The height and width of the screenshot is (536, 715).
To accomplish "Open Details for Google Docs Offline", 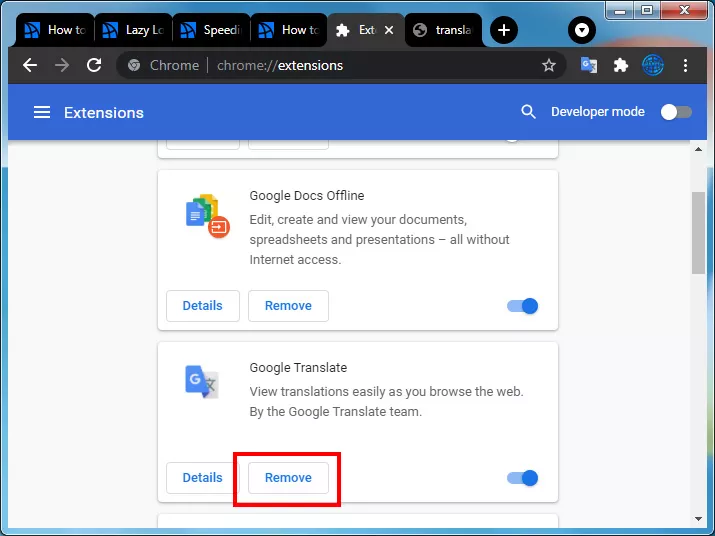I will (x=202, y=306).
